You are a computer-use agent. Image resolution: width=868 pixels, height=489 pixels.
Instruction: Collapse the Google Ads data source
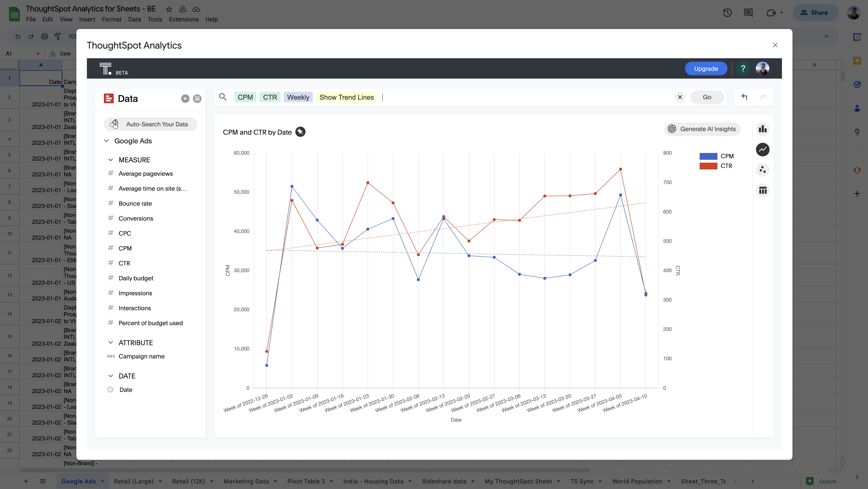click(x=106, y=141)
